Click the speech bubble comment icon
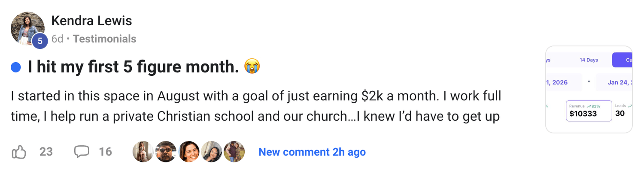 (82, 151)
